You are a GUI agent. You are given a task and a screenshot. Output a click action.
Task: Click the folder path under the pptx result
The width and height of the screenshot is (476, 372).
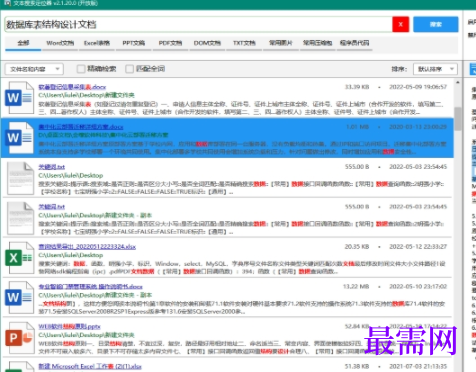(x=86, y=335)
